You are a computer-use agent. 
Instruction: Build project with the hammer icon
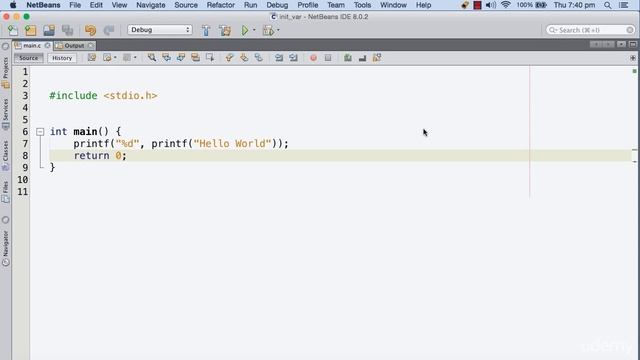pyautogui.click(x=206, y=30)
